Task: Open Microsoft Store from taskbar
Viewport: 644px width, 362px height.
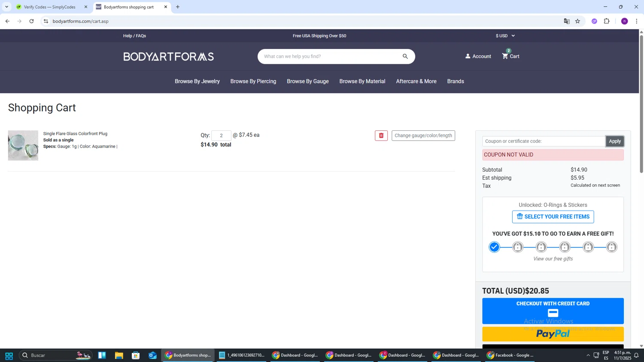Action: pos(136,355)
